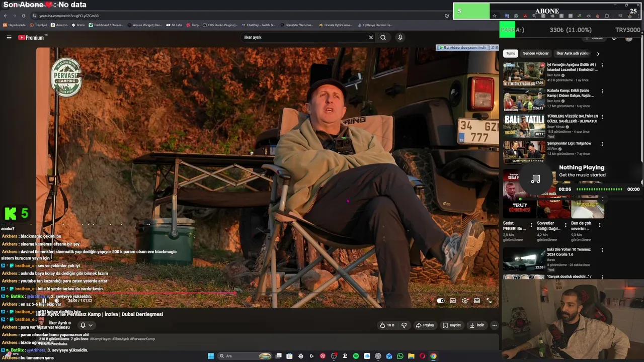The height and width of the screenshot is (362, 644).
Task: Click 'Bu video dosyasını indir' overlay button
Action: point(463,47)
